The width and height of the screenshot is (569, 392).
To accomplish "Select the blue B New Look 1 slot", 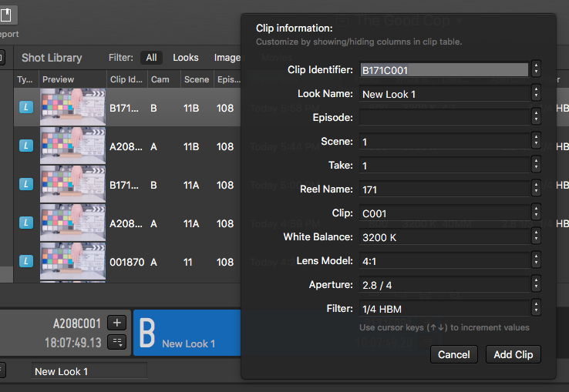I will coord(187,333).
